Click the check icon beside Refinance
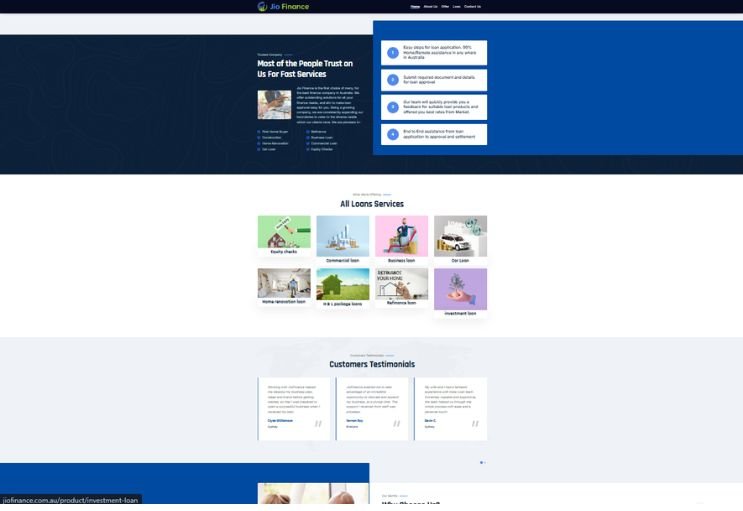Image resolution: width=743 pixels, height=511 pixels. coord(308,132)
